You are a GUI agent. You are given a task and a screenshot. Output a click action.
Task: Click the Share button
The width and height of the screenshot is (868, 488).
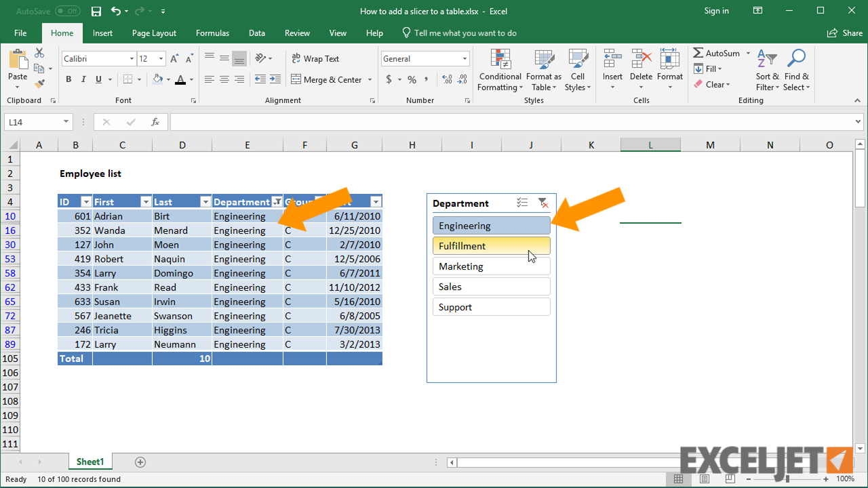(x=844, y=33)
